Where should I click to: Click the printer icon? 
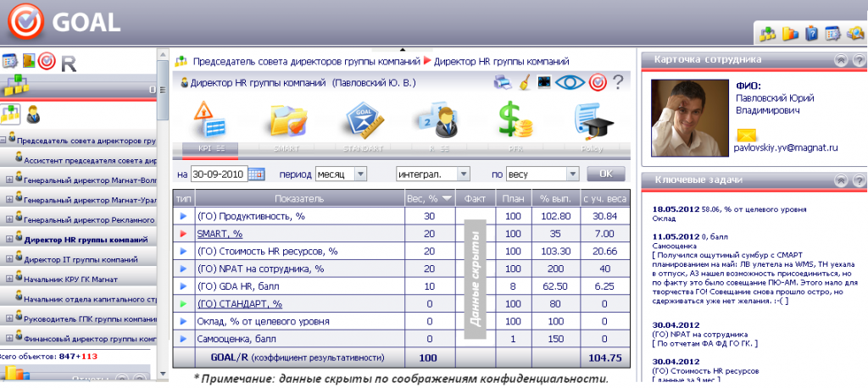tap(502, 83)
